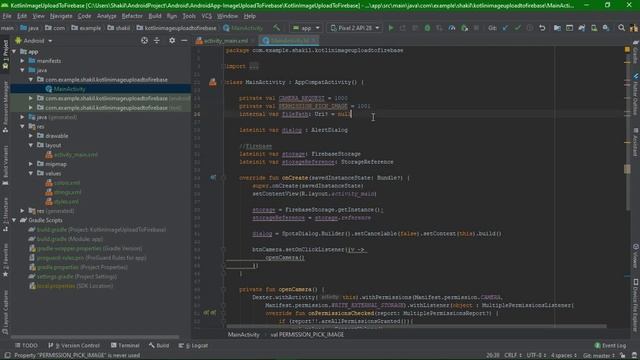The width and height of the screenshot is (640, 360).
Task: Collapse the app module tree node
Action: tap(14, 51)
